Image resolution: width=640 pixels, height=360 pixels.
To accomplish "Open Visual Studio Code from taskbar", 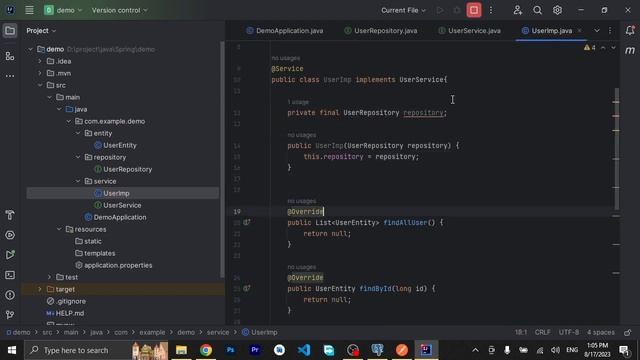I will (x=304, y=350).
